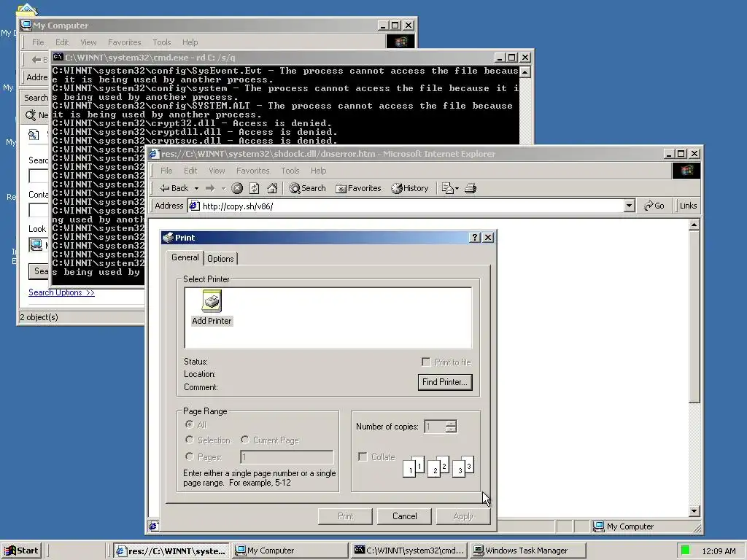This screenshot has width=747, height=560.
Task: Click the IE Stop button icon
Action: pyautogui.click(x=237, y=189)
